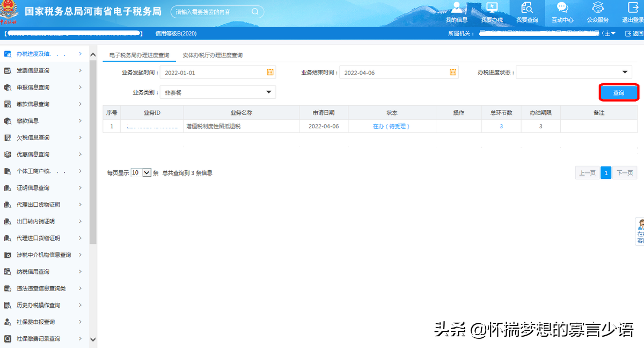644x348 pixels.
Task: Click the 互动中心 chat icon
Action: click(x=562, y=8)
